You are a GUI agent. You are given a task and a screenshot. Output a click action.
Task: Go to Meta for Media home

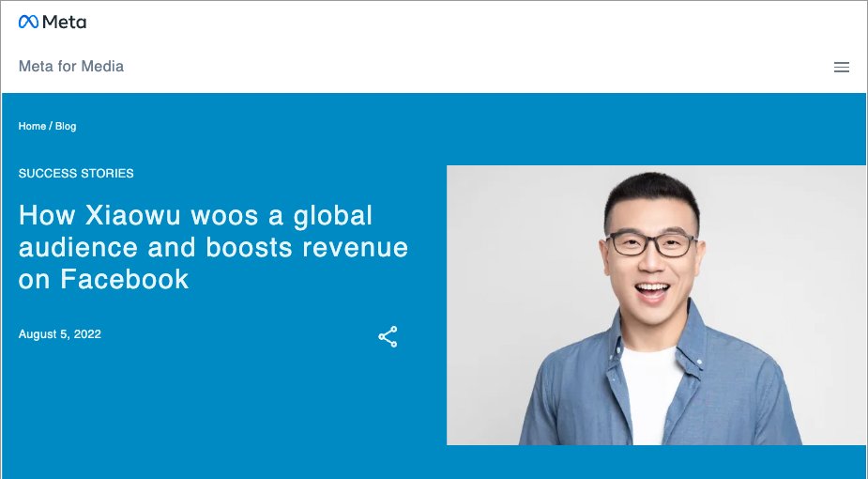pos(71,67)
